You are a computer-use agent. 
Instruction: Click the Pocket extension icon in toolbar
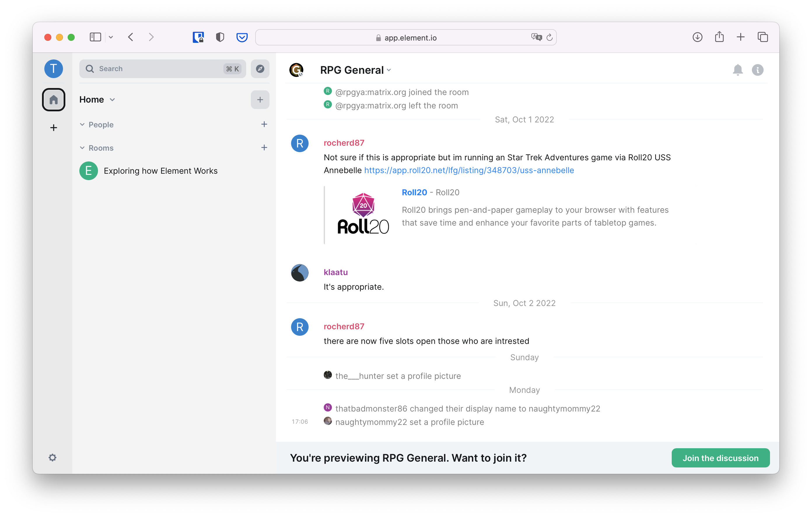(x=242, y=37)
